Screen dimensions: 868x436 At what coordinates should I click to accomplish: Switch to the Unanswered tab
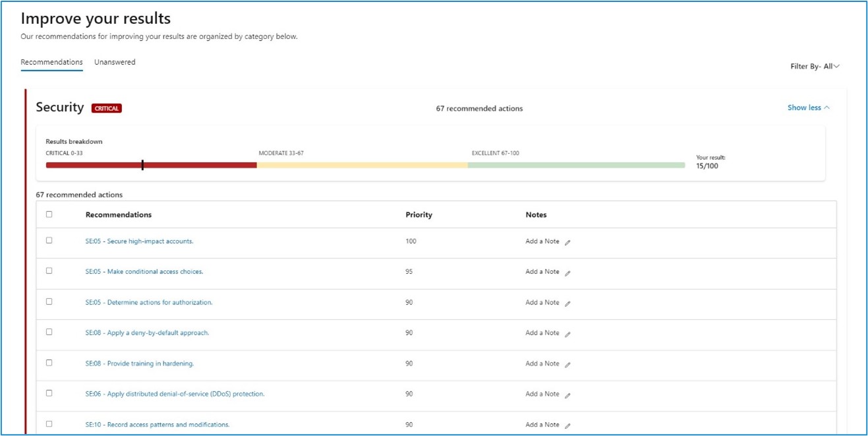click(115, 61)
